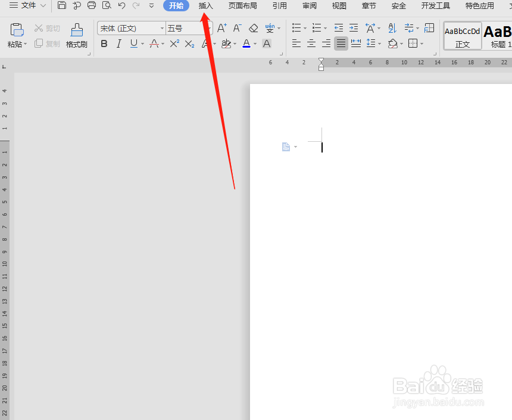
Task: Open Print Preview icon
Action: 107,5
